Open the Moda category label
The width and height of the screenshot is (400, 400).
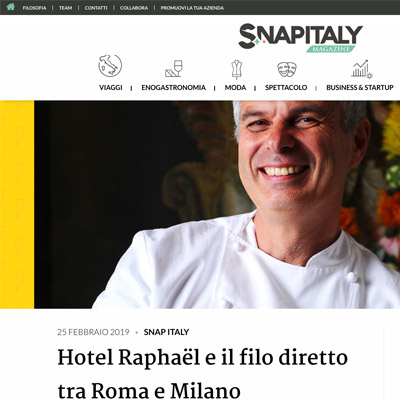pyautogui.click(x=235, y=88)
